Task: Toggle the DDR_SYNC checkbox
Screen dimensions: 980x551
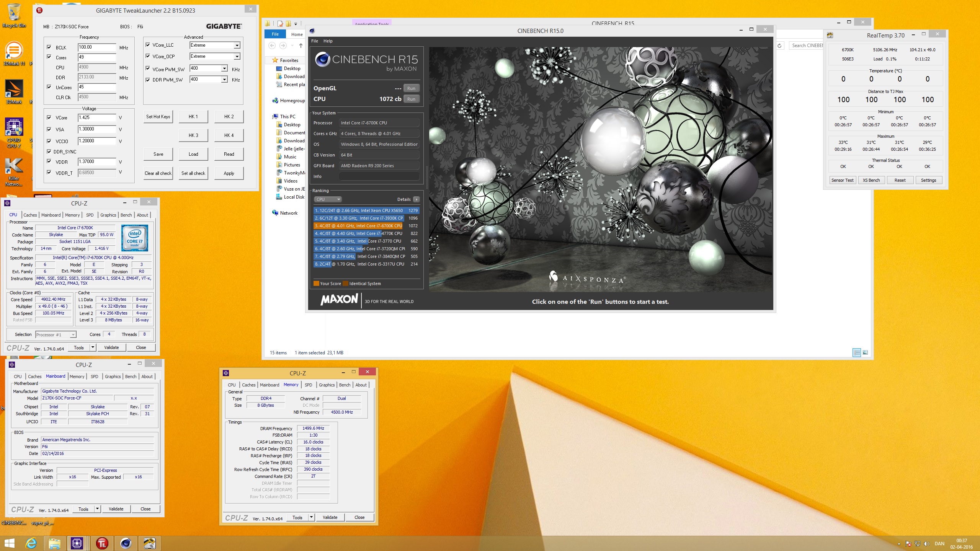Action: pos(49,152)
